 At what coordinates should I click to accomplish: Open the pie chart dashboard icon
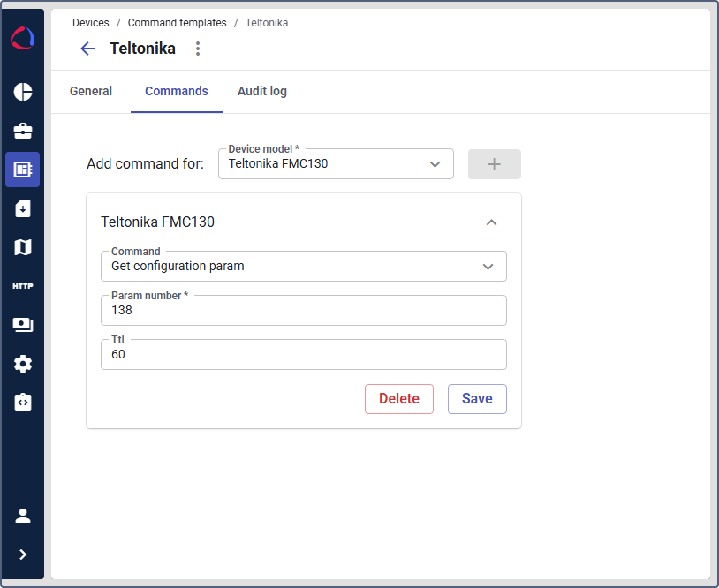tap(23, 92)
